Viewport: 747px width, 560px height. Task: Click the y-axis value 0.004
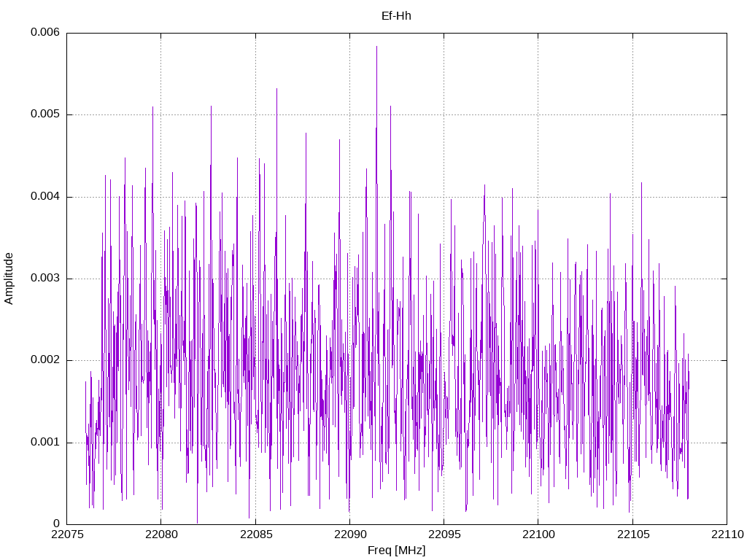click(x=45, y=196)
